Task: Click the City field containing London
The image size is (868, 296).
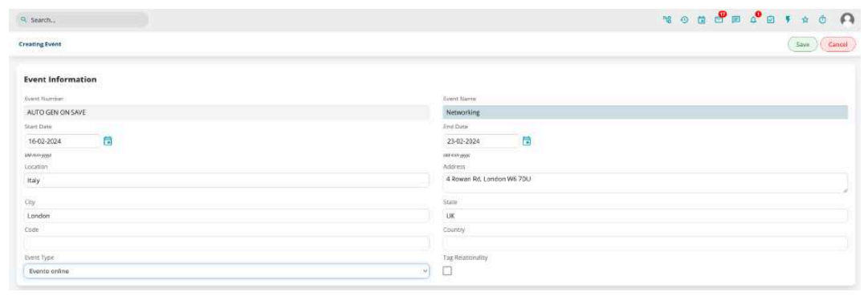Action: [x=226, y=216]
